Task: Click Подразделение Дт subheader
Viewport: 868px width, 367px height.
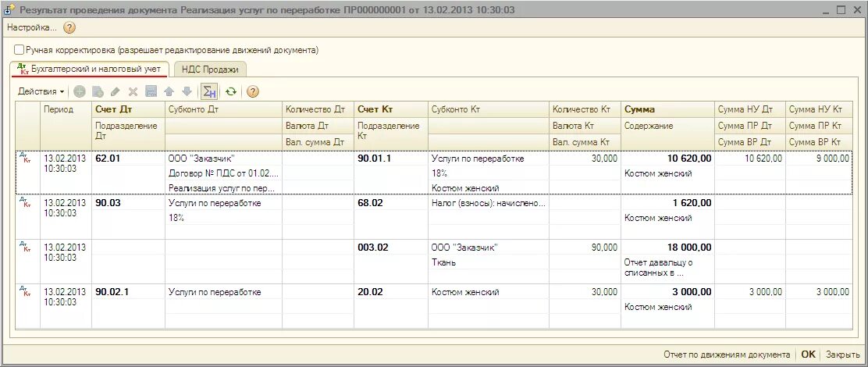Action: [x=129, y=134]
